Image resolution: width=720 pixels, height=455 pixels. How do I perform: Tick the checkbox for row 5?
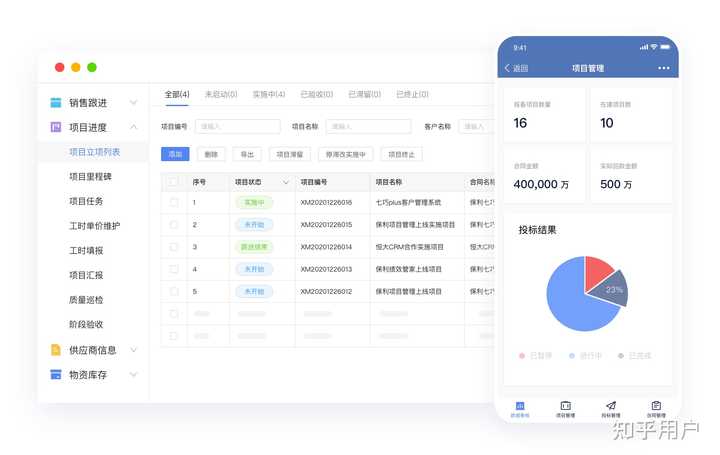point(174,291)
